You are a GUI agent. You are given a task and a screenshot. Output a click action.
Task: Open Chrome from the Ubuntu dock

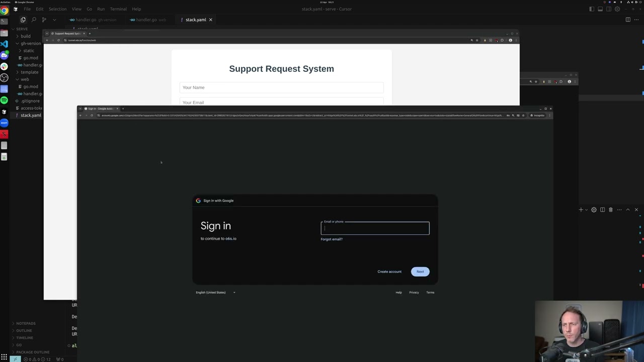4,10
